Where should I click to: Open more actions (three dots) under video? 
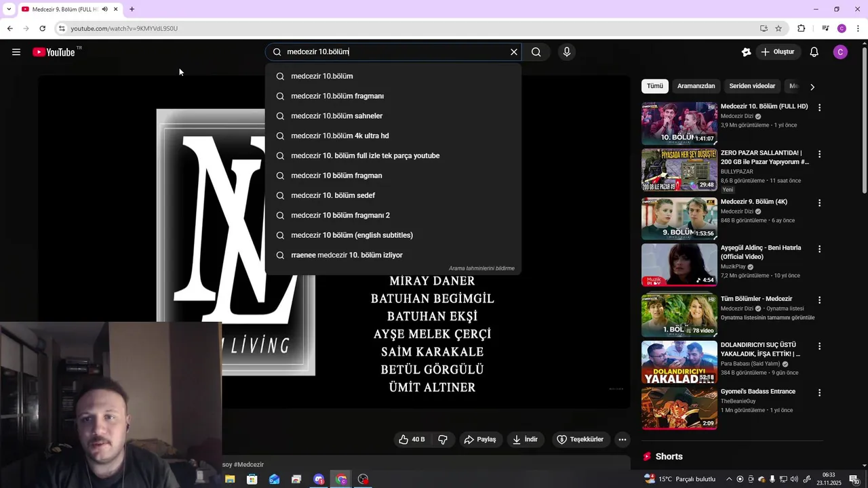pos(623,439)
